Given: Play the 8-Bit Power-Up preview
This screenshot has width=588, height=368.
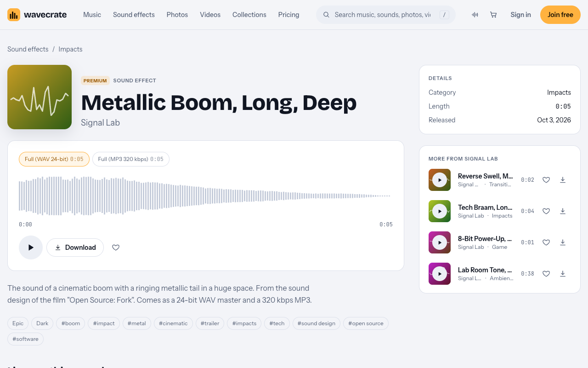Looking at the screenshot, I should (x=440, y=242).
